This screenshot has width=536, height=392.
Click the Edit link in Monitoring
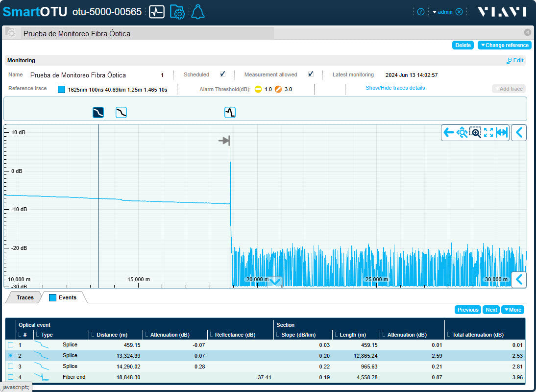tap(515, 60)
